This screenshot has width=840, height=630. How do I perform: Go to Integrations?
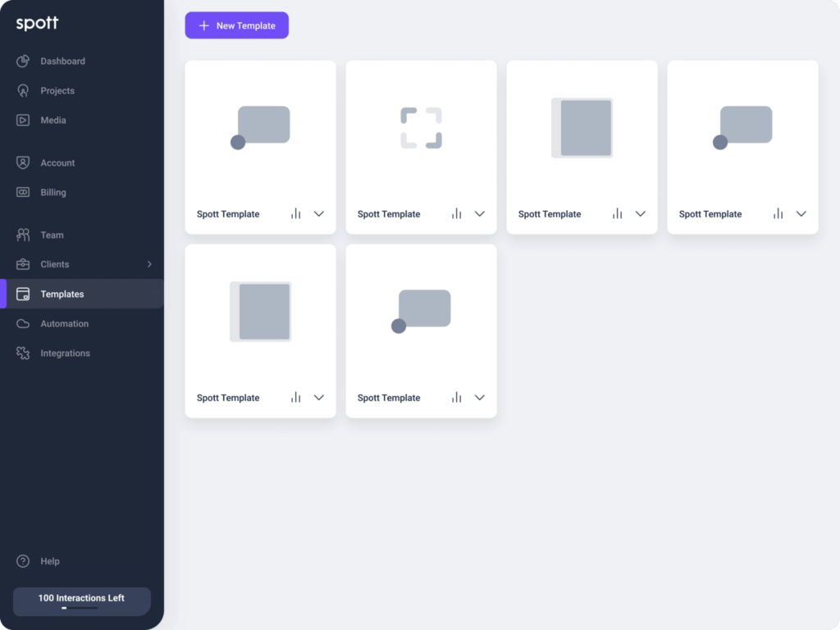(x=66, y=353)
